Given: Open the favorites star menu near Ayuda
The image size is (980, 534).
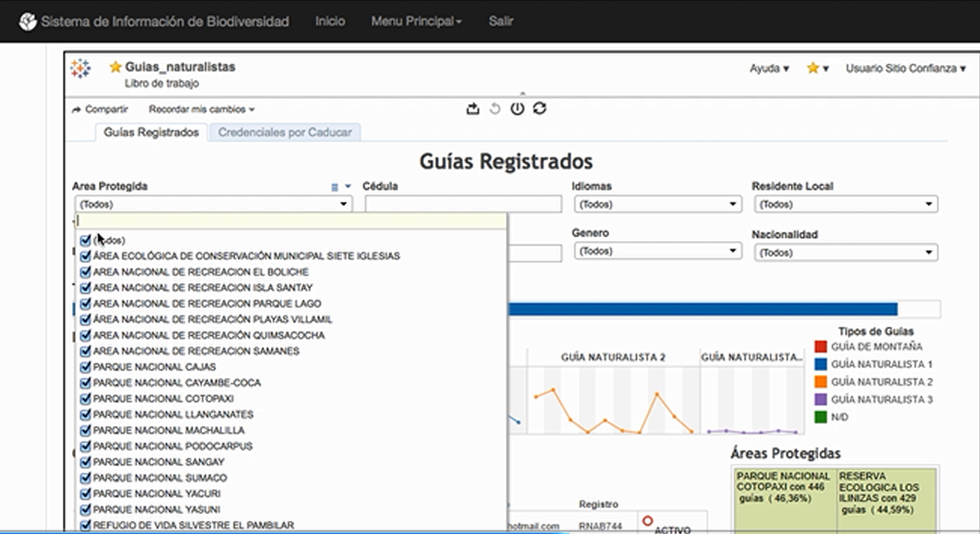Looking at the screenshot, I should (x=817, y=69).
